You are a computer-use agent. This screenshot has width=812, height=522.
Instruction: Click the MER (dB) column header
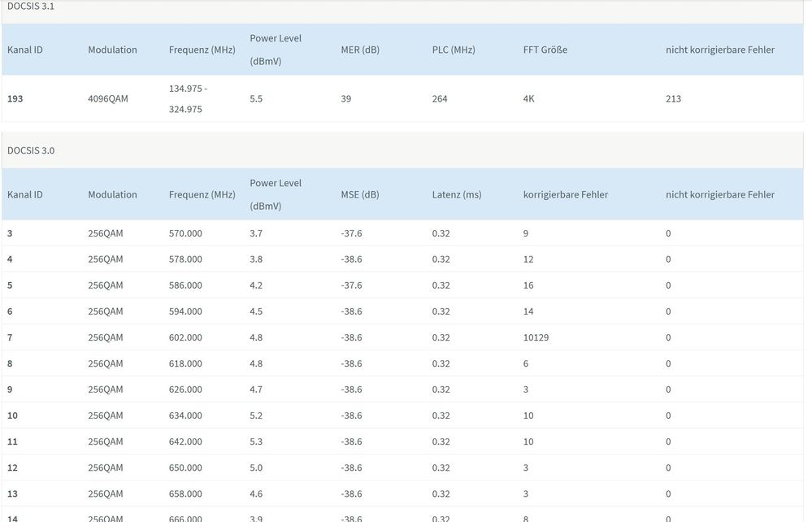point(360,50)
